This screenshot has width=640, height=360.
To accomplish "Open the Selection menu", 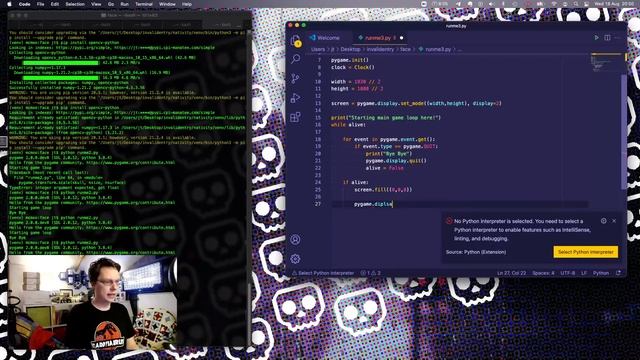I will click(x=75, y=4).
